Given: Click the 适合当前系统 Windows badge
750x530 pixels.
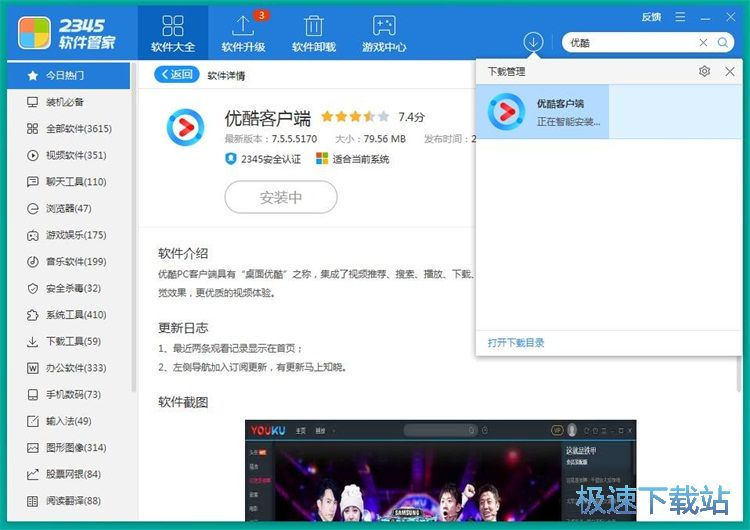Looking at the screenshot, I should [x=353, y=159].
